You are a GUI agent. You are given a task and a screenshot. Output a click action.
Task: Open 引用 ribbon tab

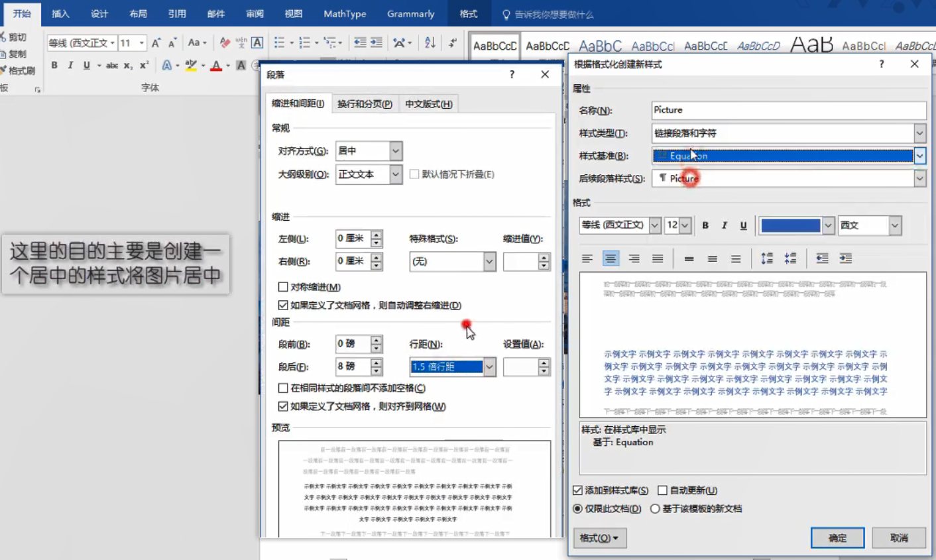pos(177,13)
